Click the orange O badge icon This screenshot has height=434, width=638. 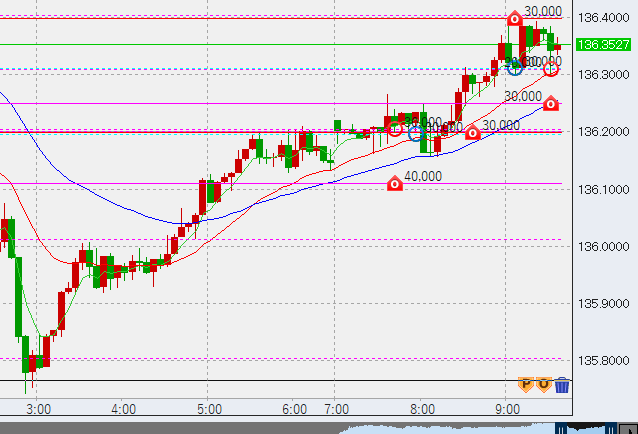tap(543, 384)
